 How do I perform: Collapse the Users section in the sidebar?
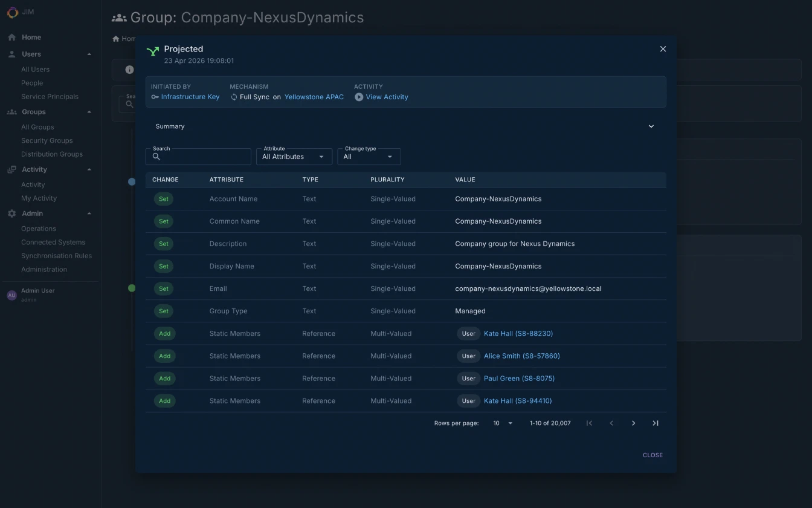[89, 54]
